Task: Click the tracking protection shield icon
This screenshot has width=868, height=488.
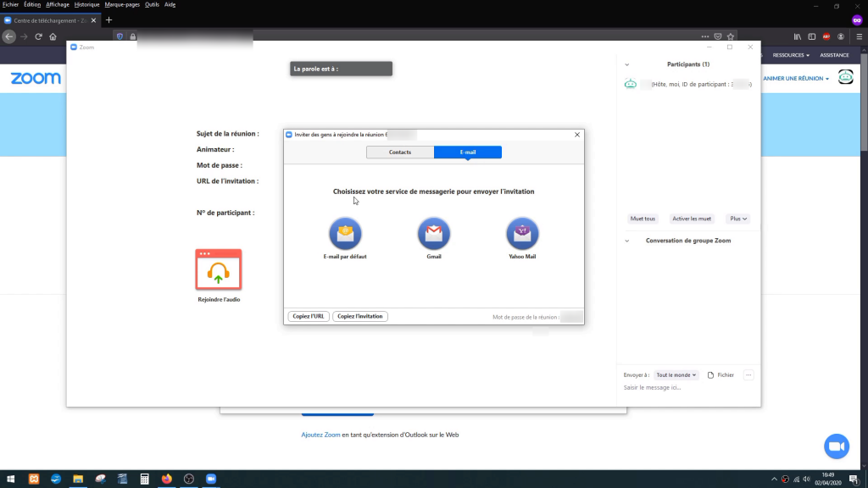Action: pyautogui.click(x=120, y=36)
